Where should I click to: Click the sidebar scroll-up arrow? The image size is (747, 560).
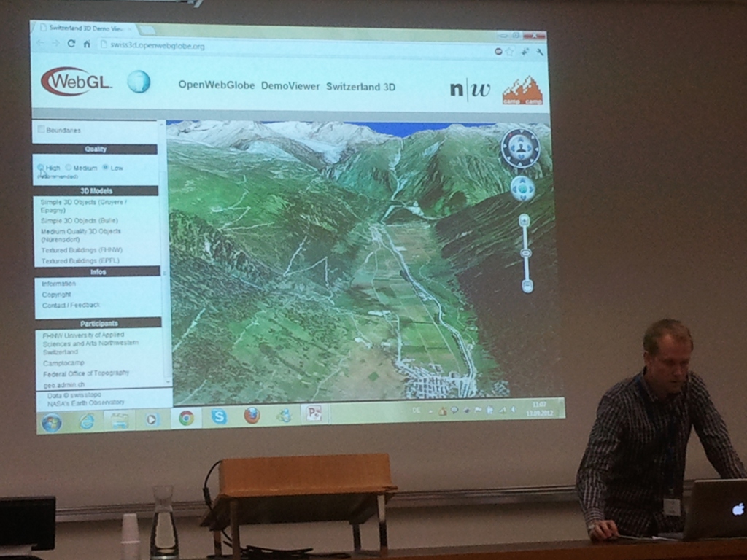161,124
